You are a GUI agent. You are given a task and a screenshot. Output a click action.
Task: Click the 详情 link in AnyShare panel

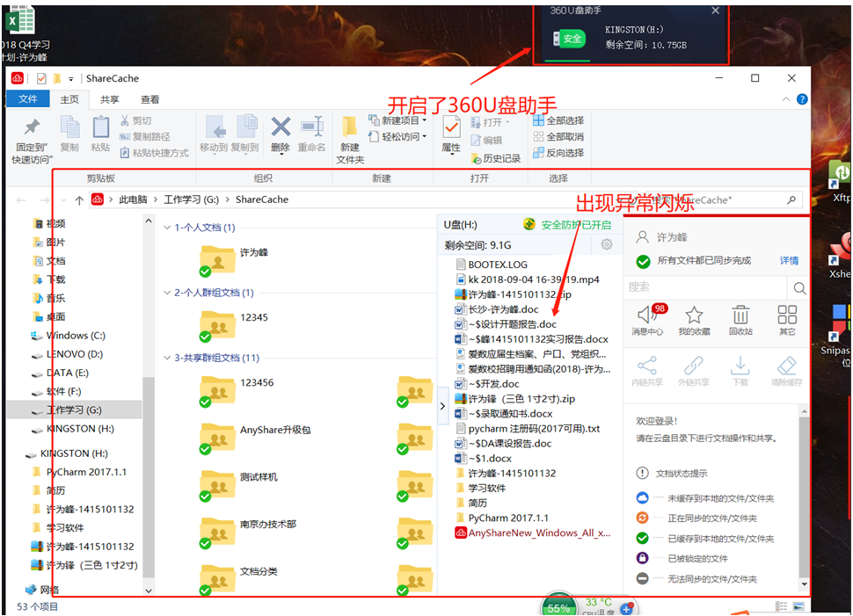789,260
